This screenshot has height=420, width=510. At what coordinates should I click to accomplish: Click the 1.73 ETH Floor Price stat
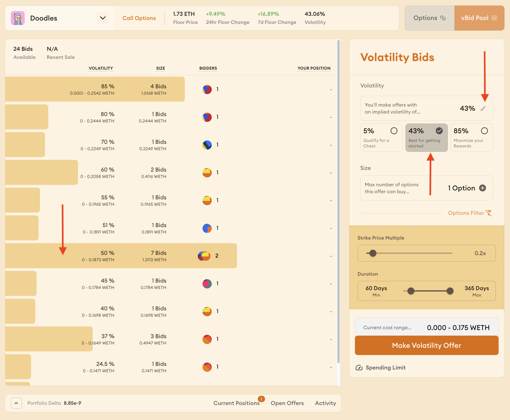(x=185, y=18)
